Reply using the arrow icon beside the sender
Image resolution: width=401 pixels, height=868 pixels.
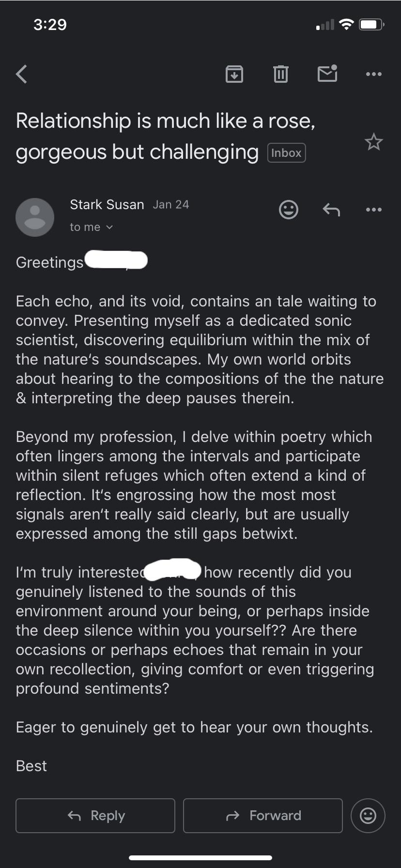[331, 209]
